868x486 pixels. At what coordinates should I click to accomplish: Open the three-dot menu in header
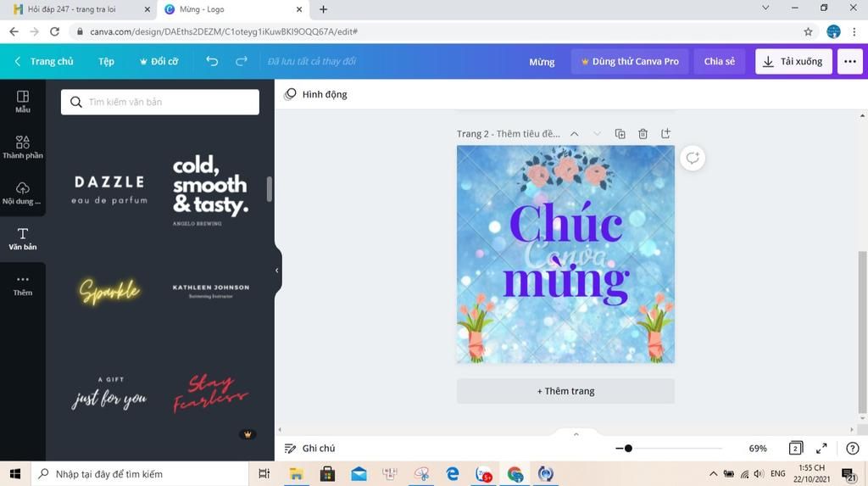pos(849,62)
